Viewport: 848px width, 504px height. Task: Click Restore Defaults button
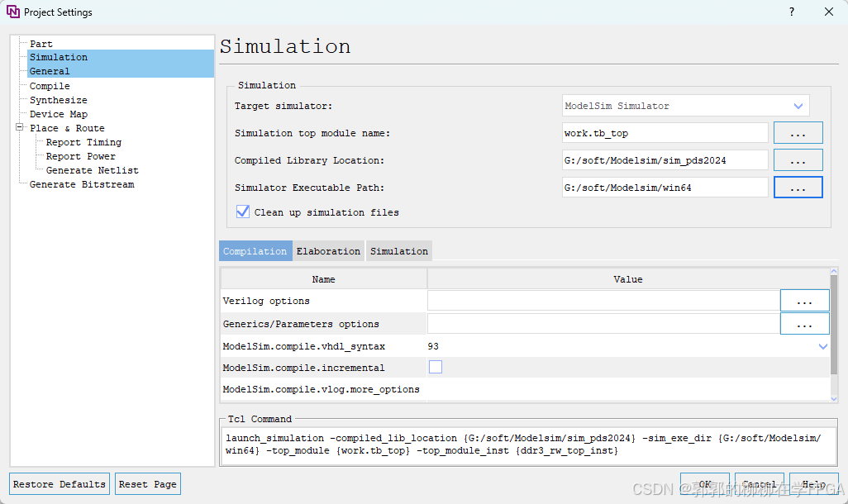coord(60,484)
